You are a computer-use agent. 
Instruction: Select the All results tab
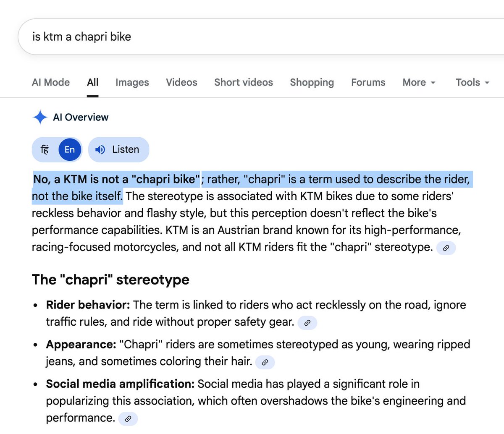point(93,82)
